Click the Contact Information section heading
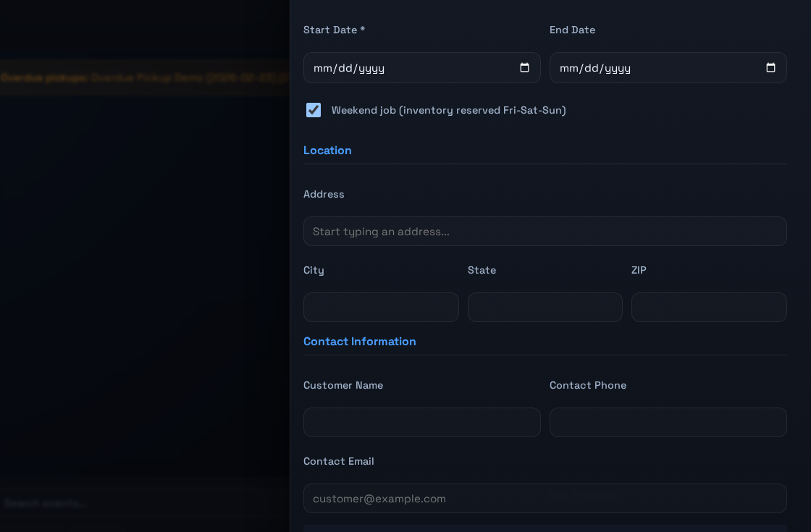811x532 pixels. point(359,342)
